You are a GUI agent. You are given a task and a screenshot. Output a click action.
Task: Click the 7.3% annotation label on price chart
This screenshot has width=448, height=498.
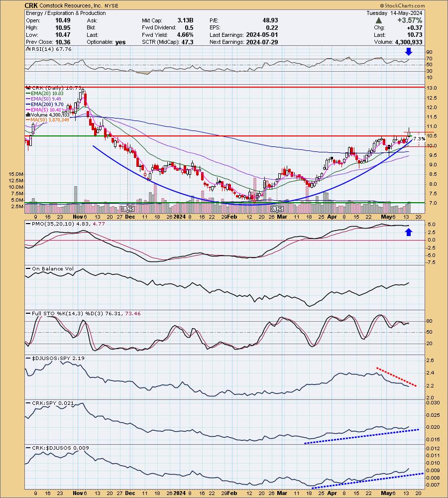pyautogui.click(x=419, y=139)
